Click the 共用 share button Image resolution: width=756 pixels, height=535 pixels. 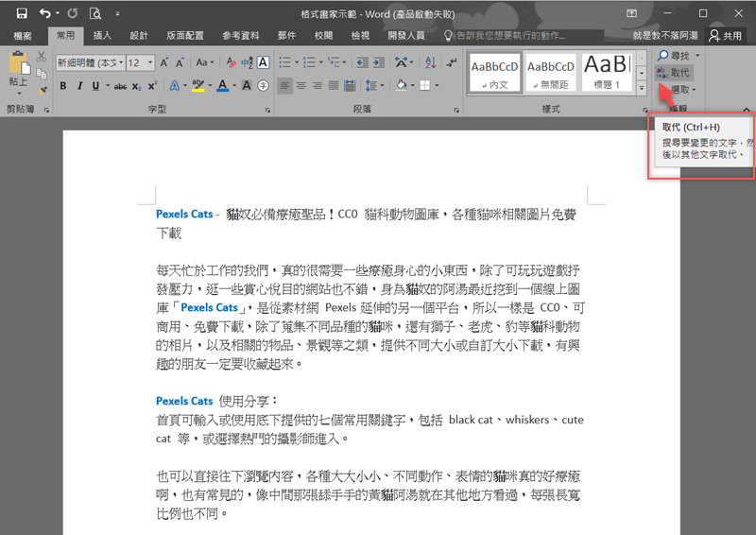[726, 36]
